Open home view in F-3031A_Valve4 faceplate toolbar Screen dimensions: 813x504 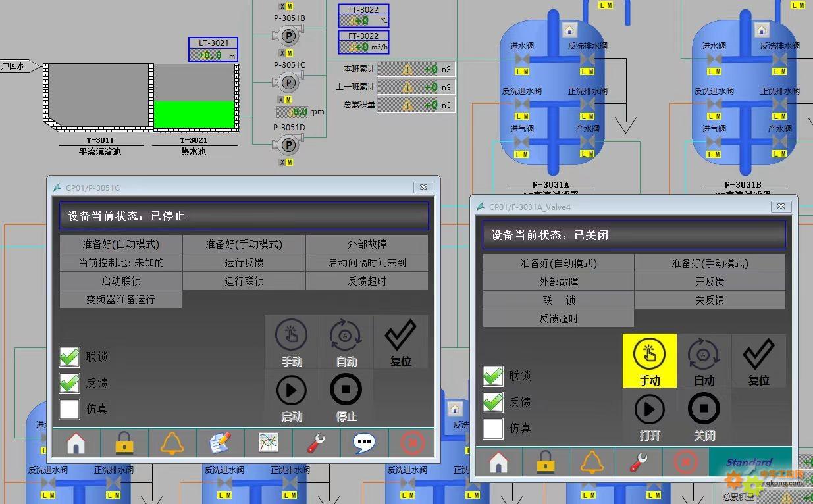point(498,463)
